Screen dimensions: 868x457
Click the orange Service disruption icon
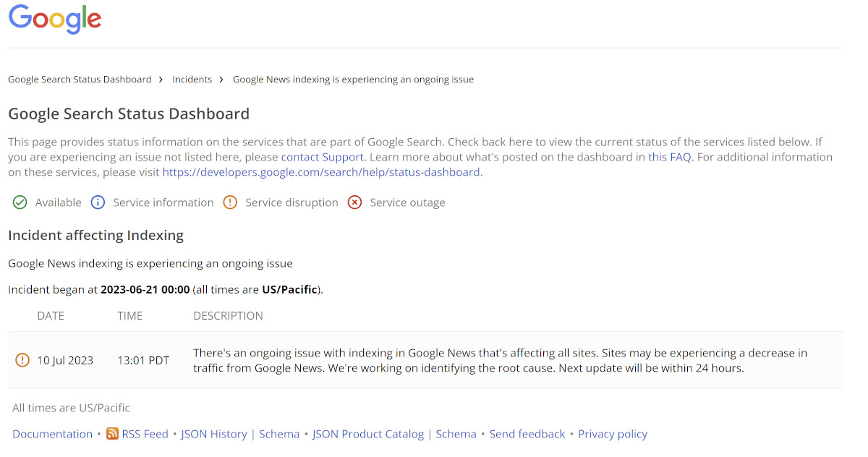click(230, 202)
